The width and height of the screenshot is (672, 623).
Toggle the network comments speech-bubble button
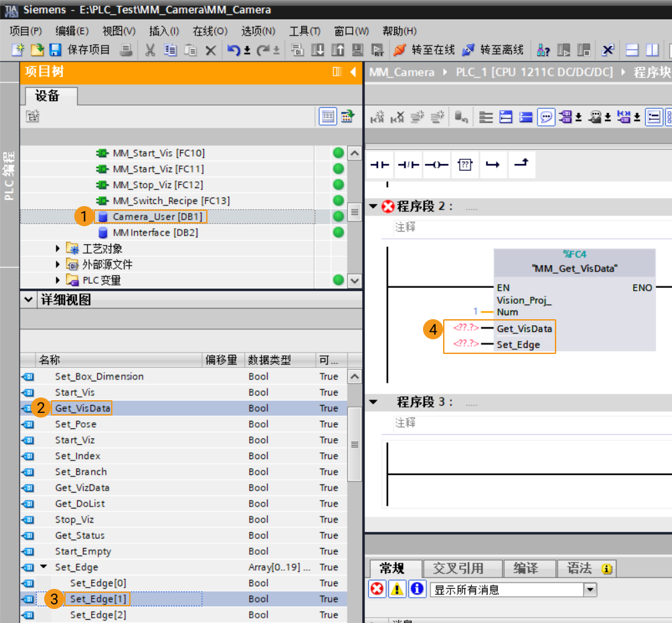point(546,117)
